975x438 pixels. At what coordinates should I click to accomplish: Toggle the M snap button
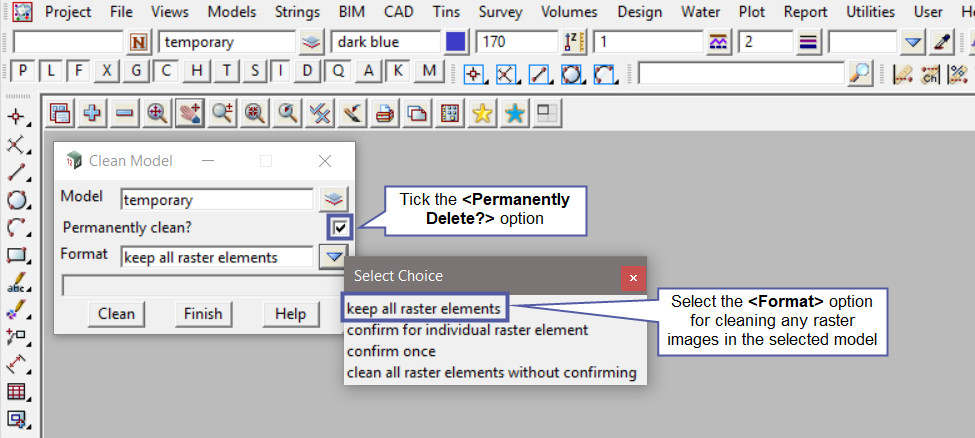tap(430, 72)
